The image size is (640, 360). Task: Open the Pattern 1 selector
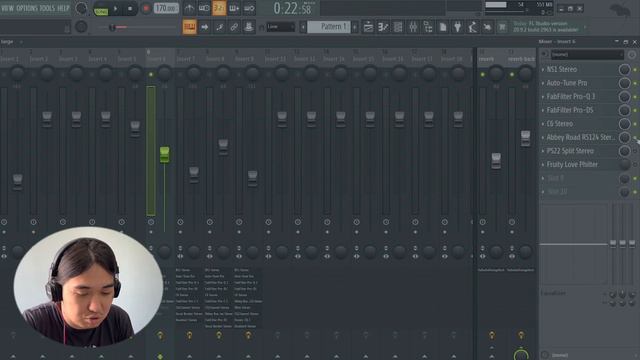coord(329,27)
